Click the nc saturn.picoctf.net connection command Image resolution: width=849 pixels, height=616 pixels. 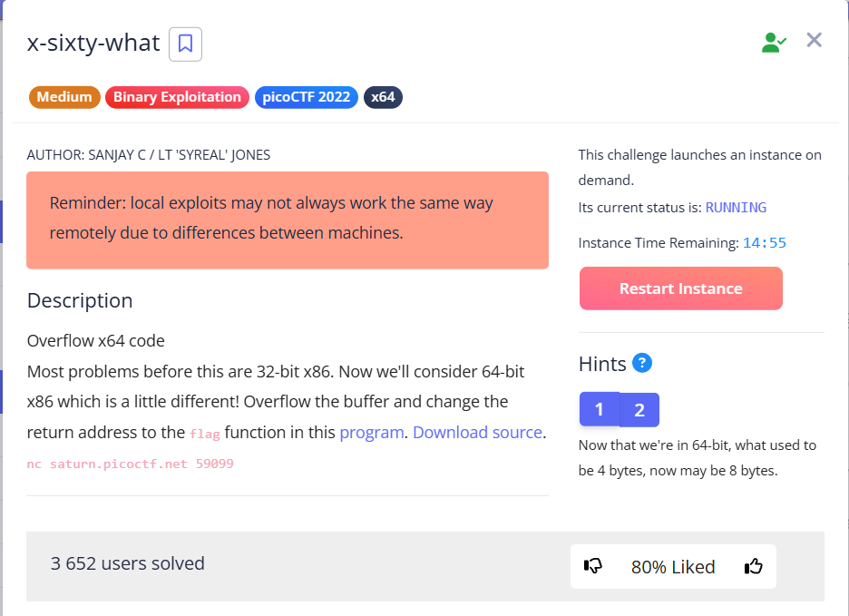(131, 464)
